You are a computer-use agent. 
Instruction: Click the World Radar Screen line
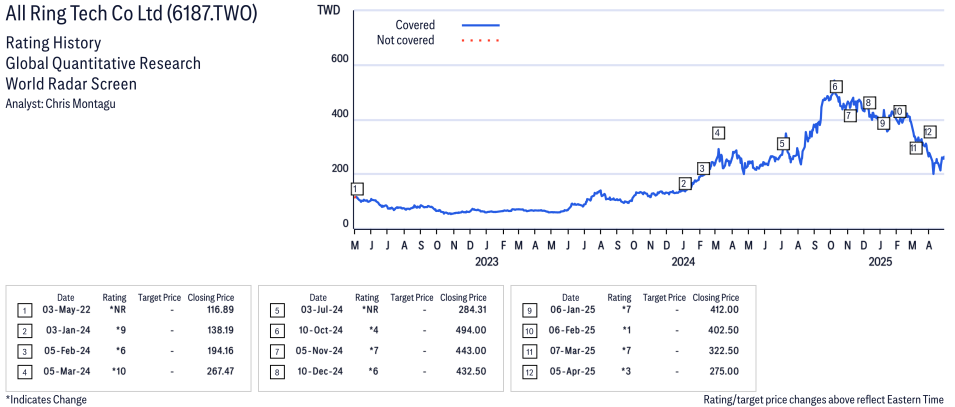coord(71,83)
